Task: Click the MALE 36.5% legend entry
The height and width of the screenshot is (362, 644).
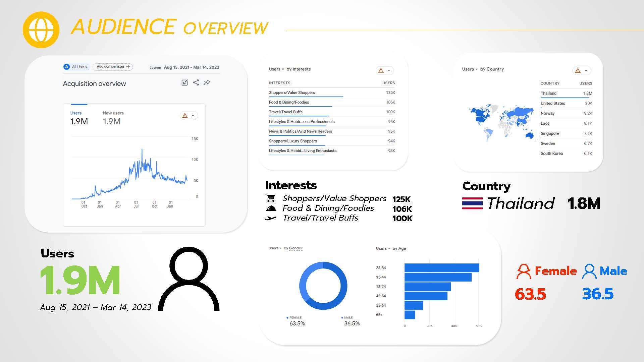Action: (x=351, y=321)
